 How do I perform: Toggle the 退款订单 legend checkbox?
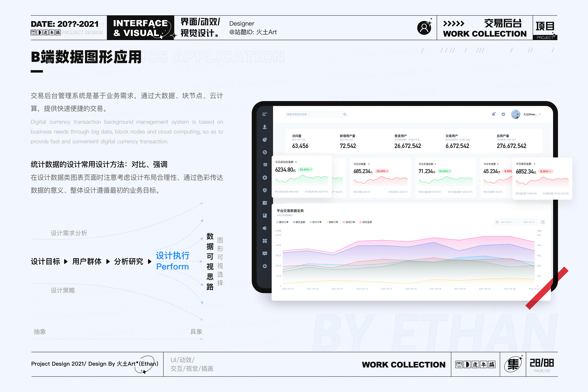pyautogui.click(x=327, y=222)
